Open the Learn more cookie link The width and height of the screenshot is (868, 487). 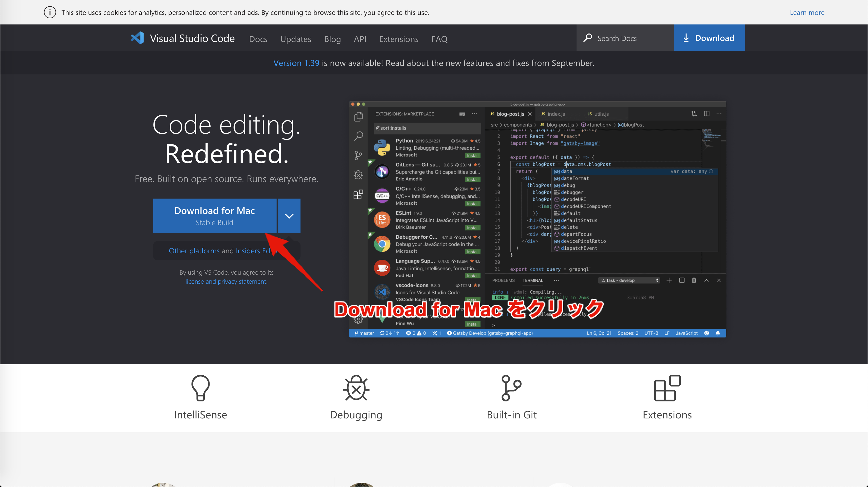point(807,12)
